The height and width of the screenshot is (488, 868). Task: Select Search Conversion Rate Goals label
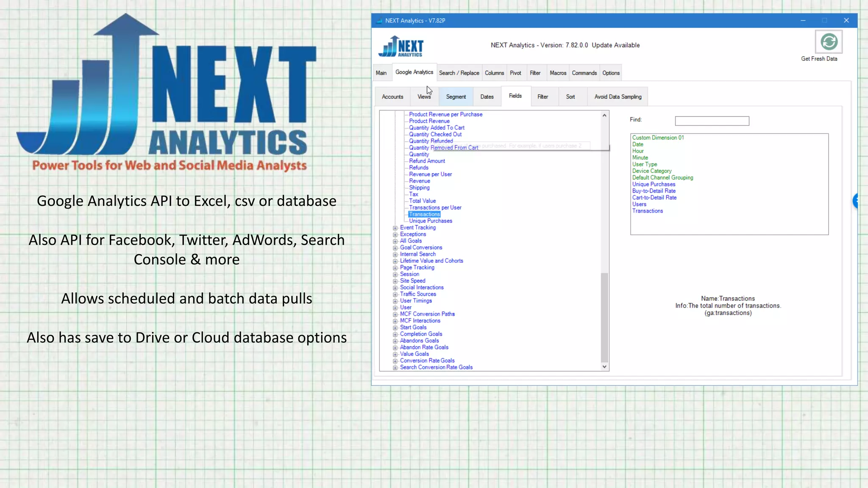pyautogui.click(x=436, y=367)
